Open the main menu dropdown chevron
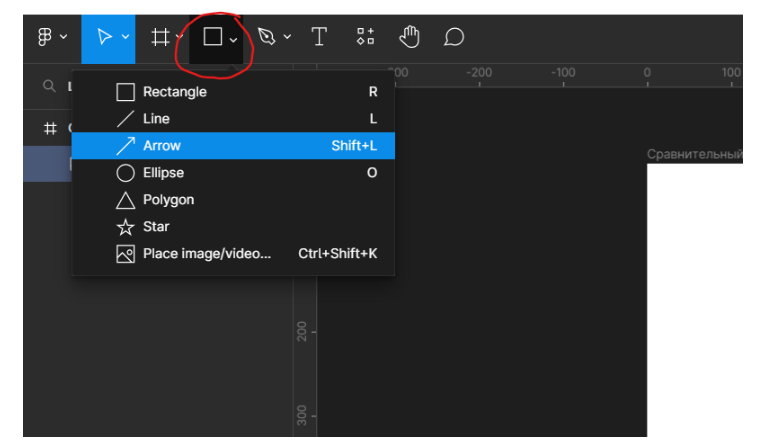757x448 pixels. [x=64, y=38]
